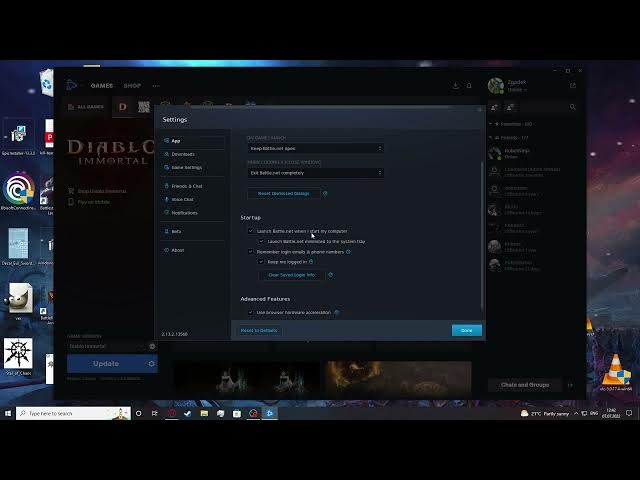Screen dimensions: 640x480
Task: Click the Task View taskbar icon
Action: (x=155, y=413)
